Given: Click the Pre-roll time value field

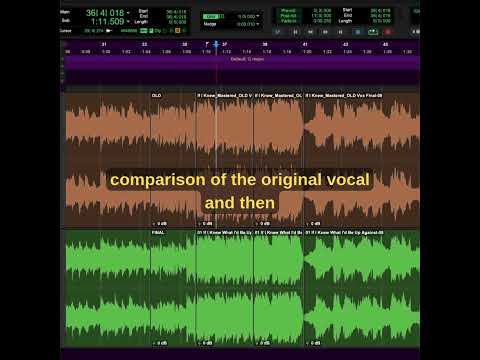Looking at the screenshot, I should pyautogui.click(x=321, y=11).
